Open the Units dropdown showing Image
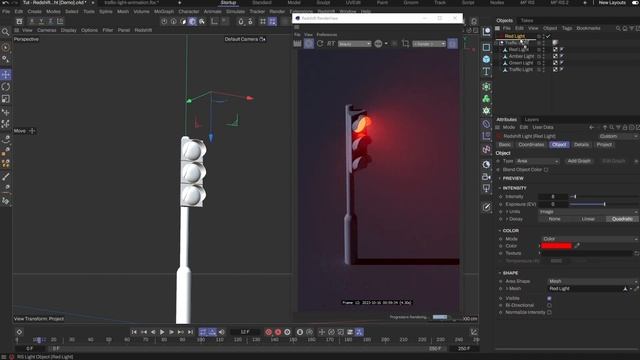The width and height of the screenshot is (640, 360). pos(588,212)
